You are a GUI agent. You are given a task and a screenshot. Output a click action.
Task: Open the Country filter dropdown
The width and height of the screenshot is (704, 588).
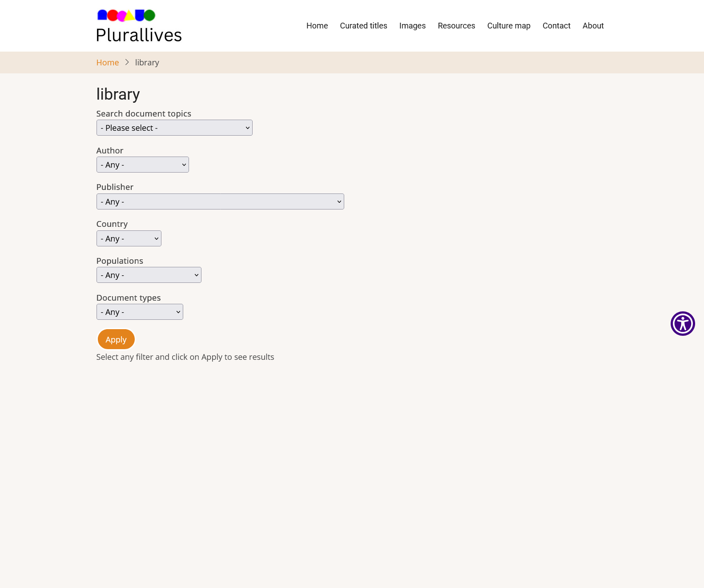tap(129, 238)
